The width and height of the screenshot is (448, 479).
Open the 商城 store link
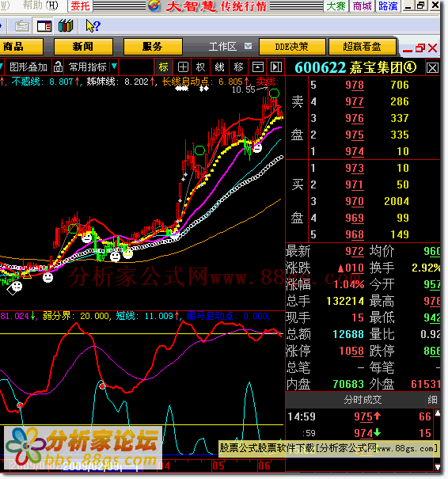363,6
